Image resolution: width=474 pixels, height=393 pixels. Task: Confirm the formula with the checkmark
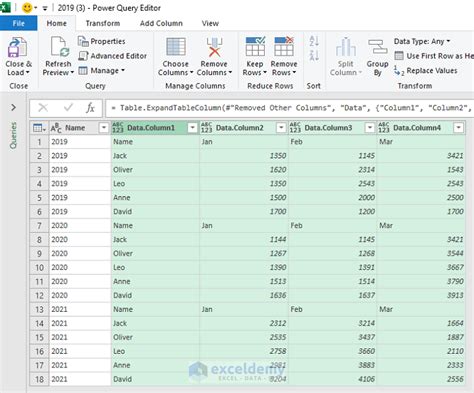(68, 108)
